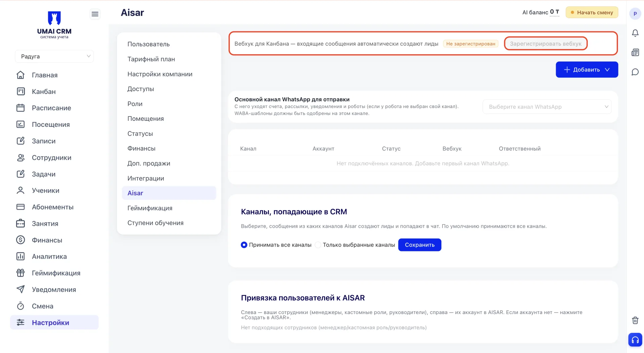644x353 pixels.
Task: Click the Статус column header
Action: pos(391,149)
